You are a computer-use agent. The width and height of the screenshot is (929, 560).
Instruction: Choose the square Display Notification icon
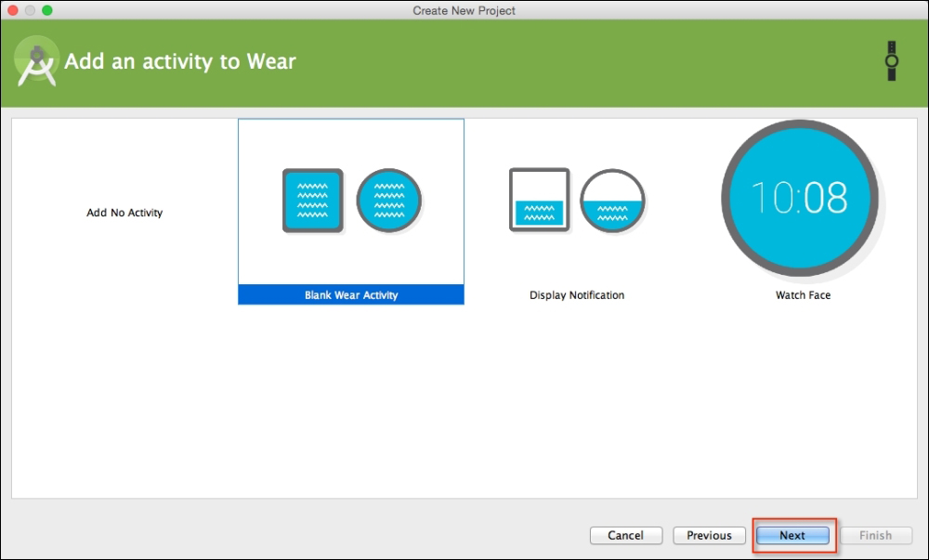click(539, 200)
